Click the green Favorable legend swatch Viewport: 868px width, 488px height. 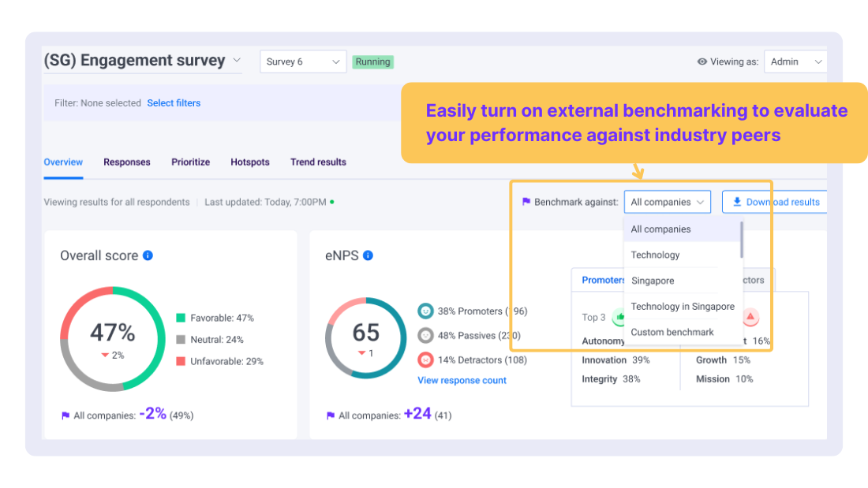click(181, 319)
